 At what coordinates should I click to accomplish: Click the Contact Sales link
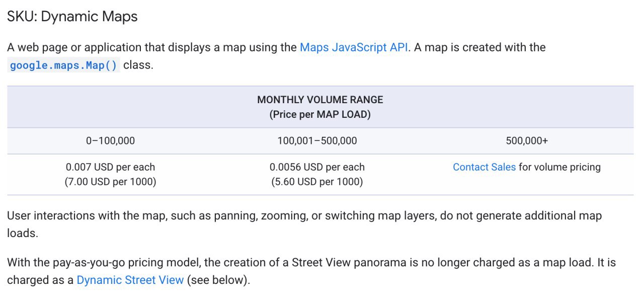point(484,167)
